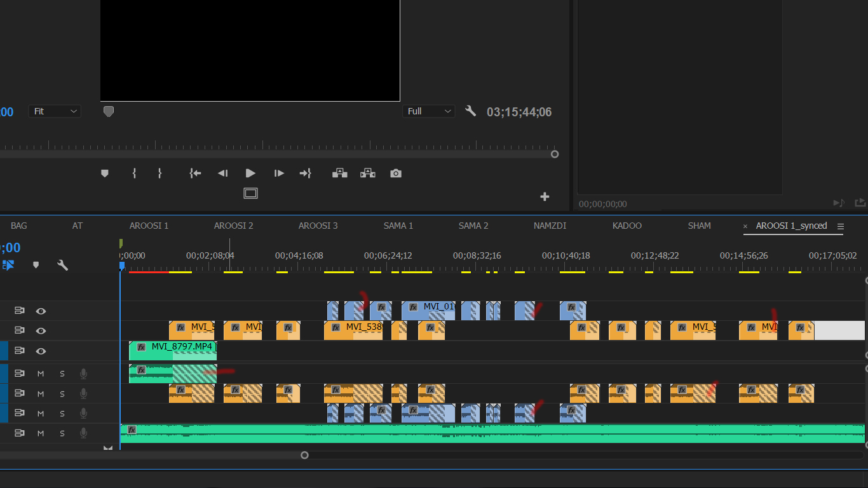Mute the MVI_8797 green audio track
This screenshot has height=488, width=868.
41,374
